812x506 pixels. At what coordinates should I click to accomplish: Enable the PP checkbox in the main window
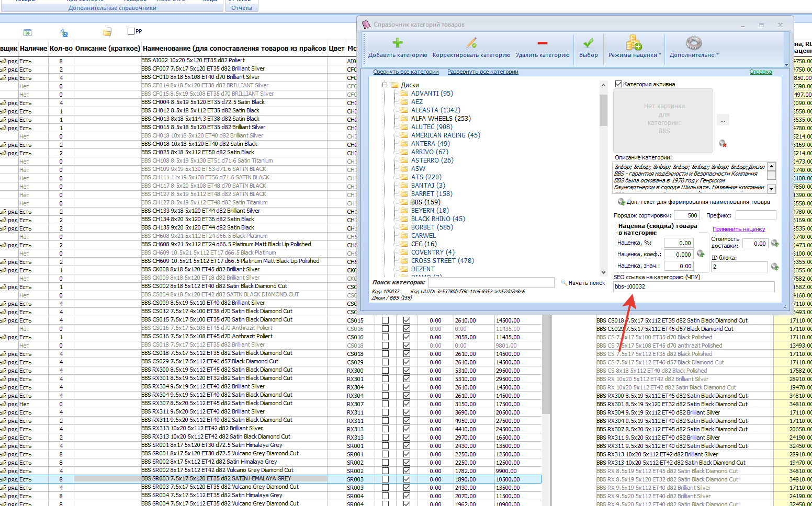[x=131, y=31]
